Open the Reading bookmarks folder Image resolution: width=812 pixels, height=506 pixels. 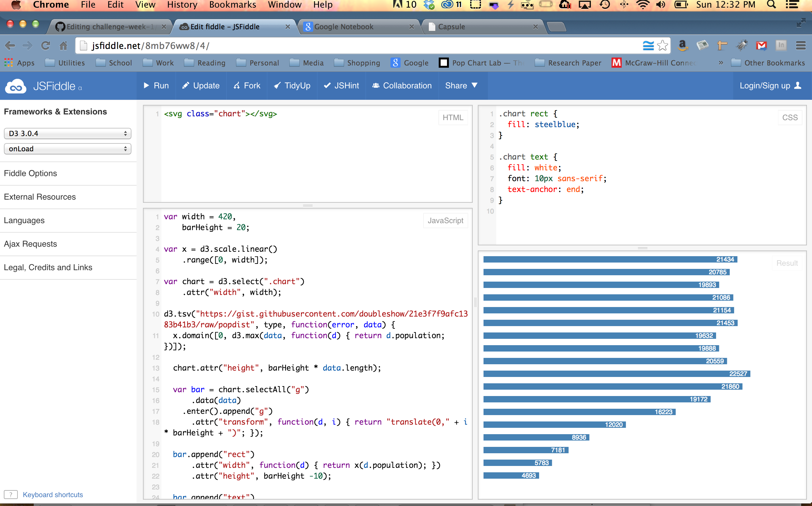205,63
